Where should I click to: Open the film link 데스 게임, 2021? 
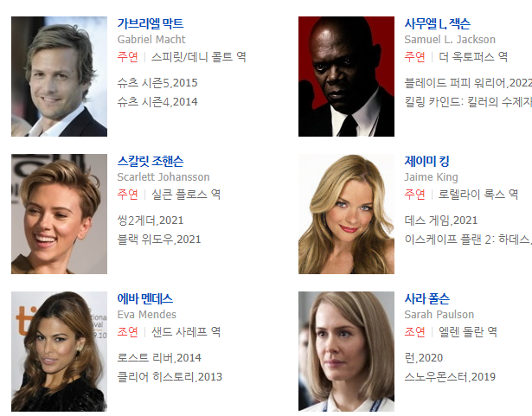click(x=440, y=221)
